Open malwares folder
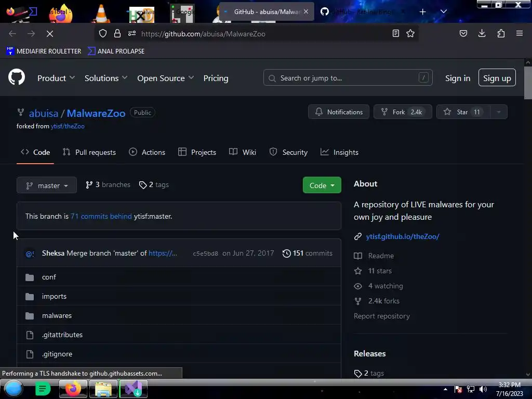Viewport: 532px width, 399px height. [x=57, y=315]
